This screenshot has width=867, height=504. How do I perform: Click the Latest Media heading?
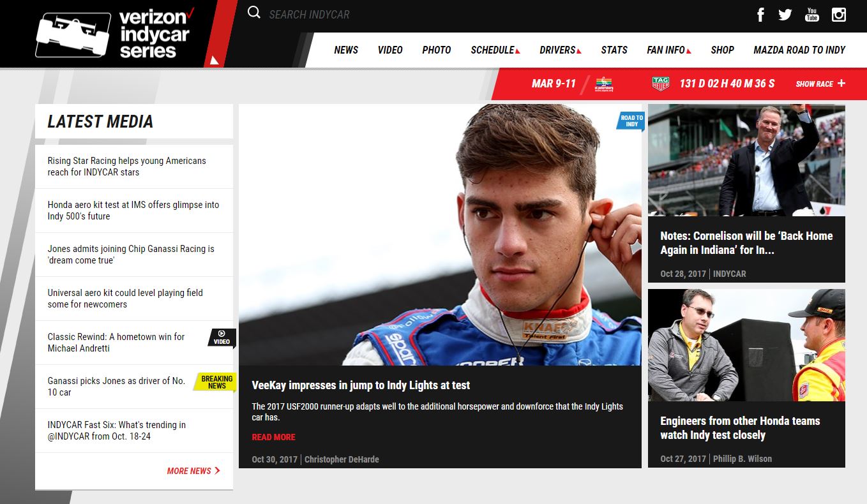(100, 121)
